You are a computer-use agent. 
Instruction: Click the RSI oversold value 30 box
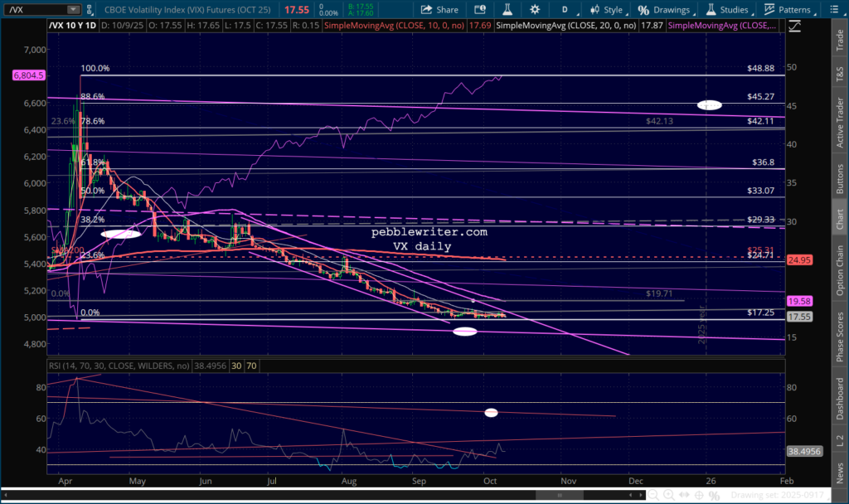pyautogui.click(x=236, y=366)
